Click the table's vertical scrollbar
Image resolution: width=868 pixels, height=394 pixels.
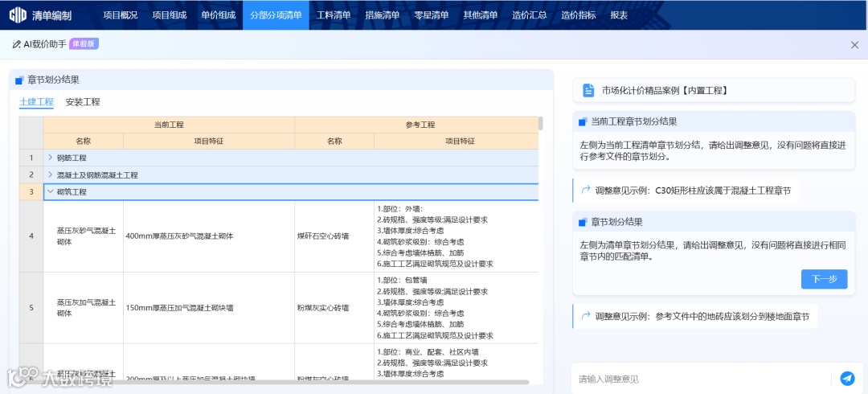click(540, 123)
